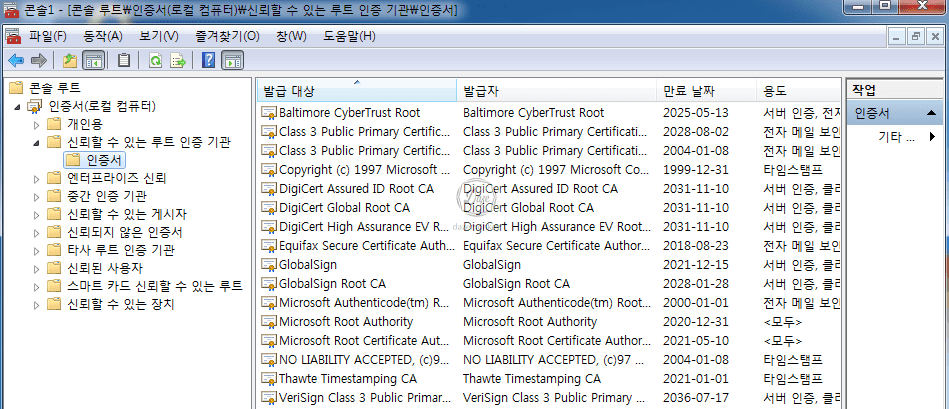The image size is (949, 409).
Task: Click the blue Back arrow toolbar icon
Action: tap(16, 61)
